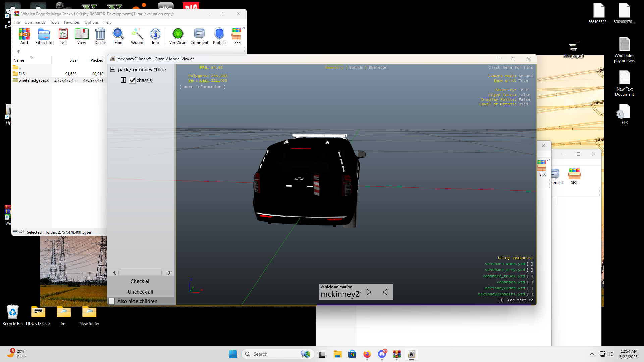Collapse the pack/mckinney21hoe tree node

point(113,70)
